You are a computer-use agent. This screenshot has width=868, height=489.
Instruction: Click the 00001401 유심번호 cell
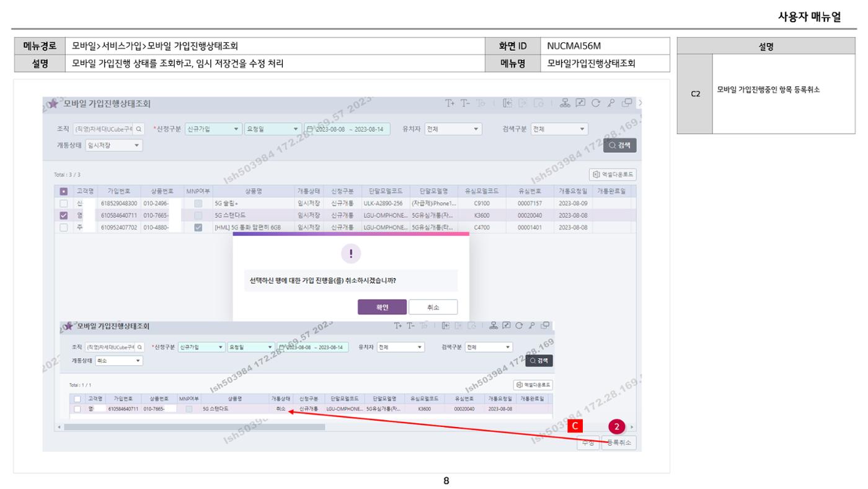tap(531, 227)
